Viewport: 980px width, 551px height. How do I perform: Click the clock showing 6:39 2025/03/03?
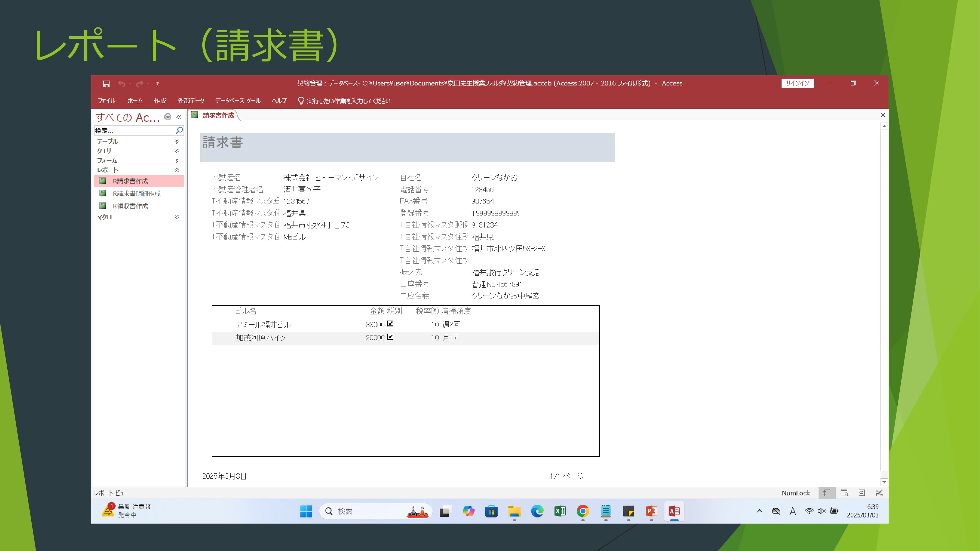[x=863, y=511]
